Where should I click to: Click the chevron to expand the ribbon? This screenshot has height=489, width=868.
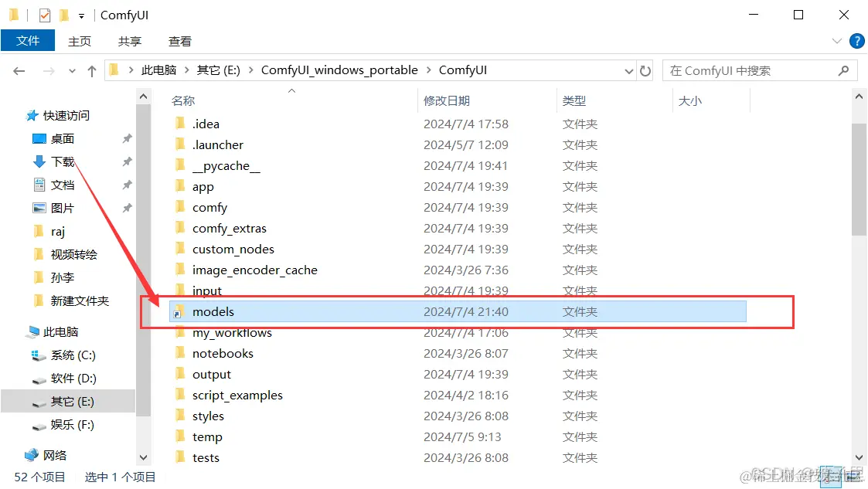point(837,41)
